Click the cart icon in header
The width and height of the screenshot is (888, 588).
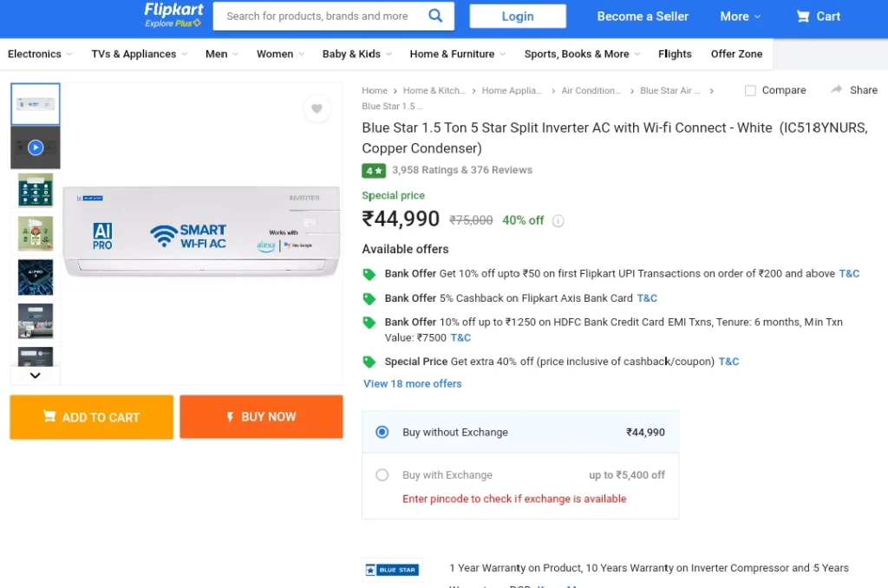(802, 16)
